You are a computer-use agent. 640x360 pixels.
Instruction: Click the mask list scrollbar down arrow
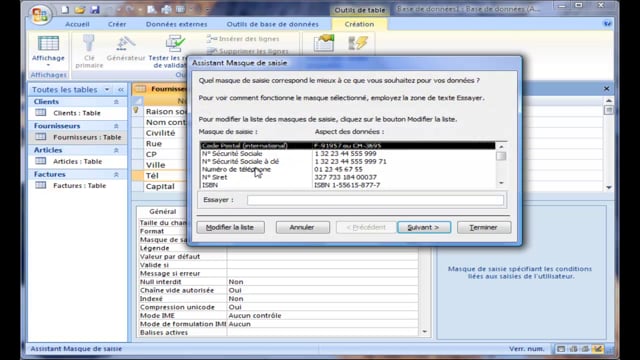[501, 183]
